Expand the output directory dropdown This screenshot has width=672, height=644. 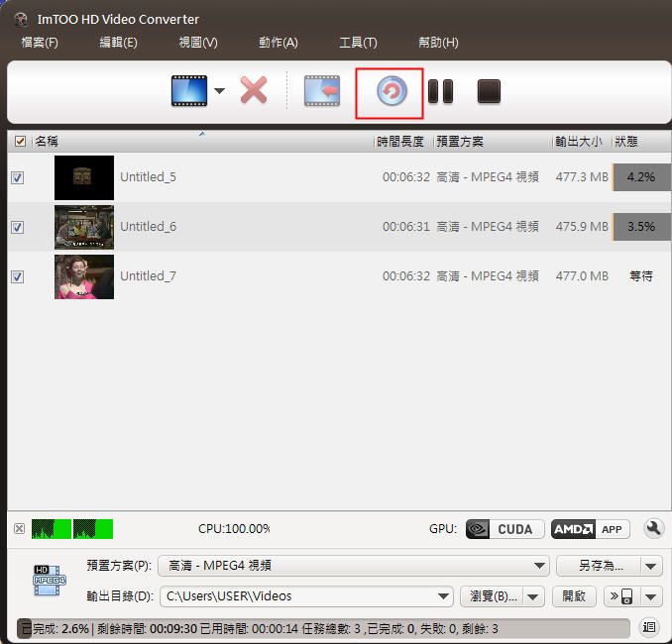[x=444, y=596]
